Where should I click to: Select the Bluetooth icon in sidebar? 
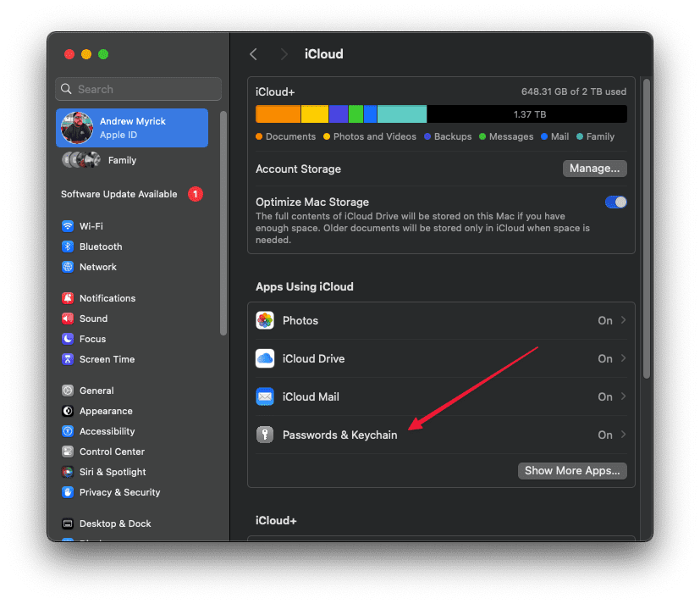click(68, 247)
